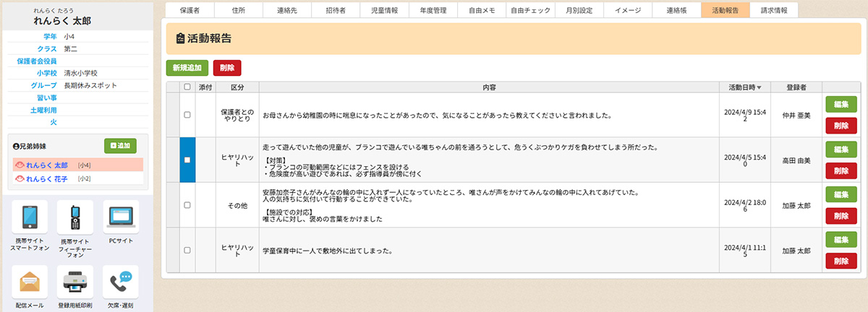Viewport: 868px width, 312px height.
Task: Switch to the 保護者 tab
Action: (190, 10)
